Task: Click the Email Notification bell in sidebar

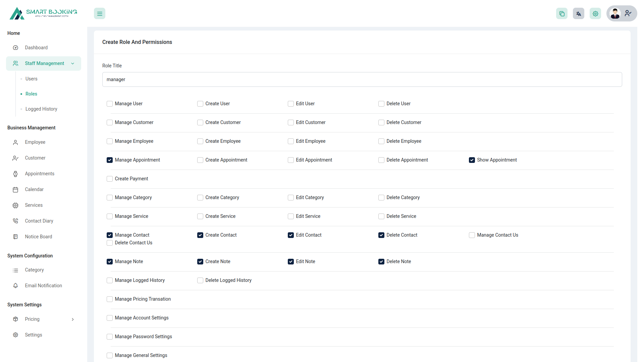Action: 15,286
